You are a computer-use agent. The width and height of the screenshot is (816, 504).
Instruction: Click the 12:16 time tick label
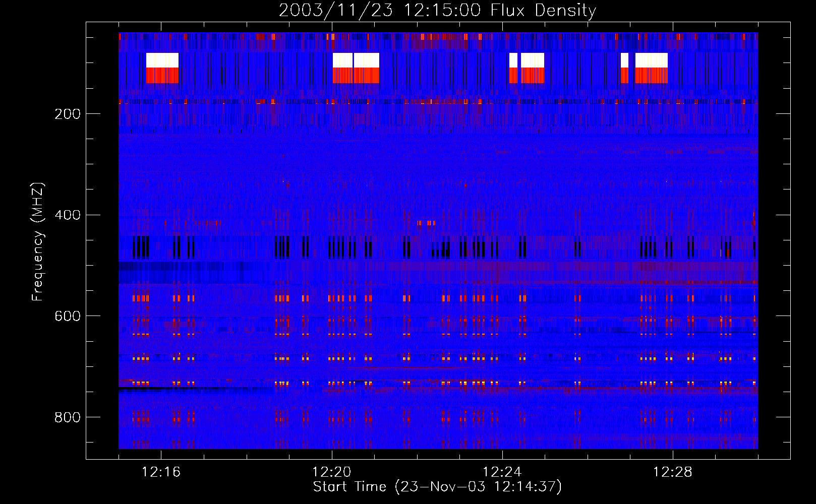coord(161,472)
